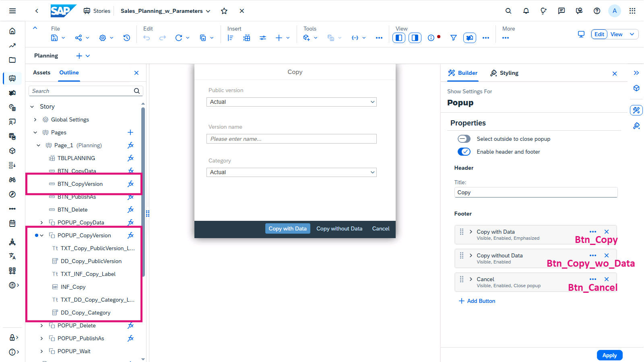644x362 pixels.
Task: Click Add Button link
Action: (x=477, y=301)
